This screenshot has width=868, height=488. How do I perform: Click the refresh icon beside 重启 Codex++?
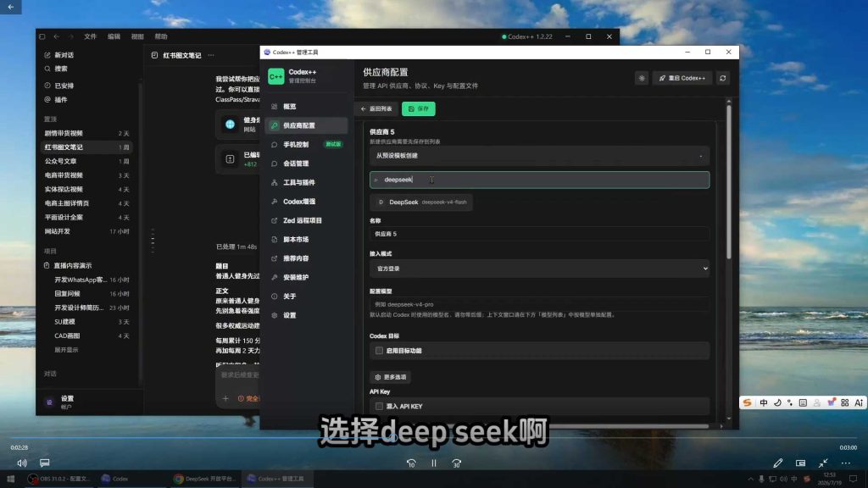point(722,78)
